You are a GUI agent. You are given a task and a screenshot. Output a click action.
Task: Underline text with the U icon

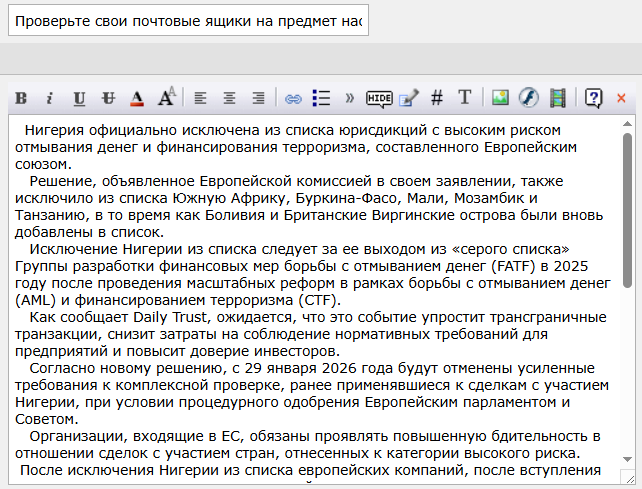[79, 98]
